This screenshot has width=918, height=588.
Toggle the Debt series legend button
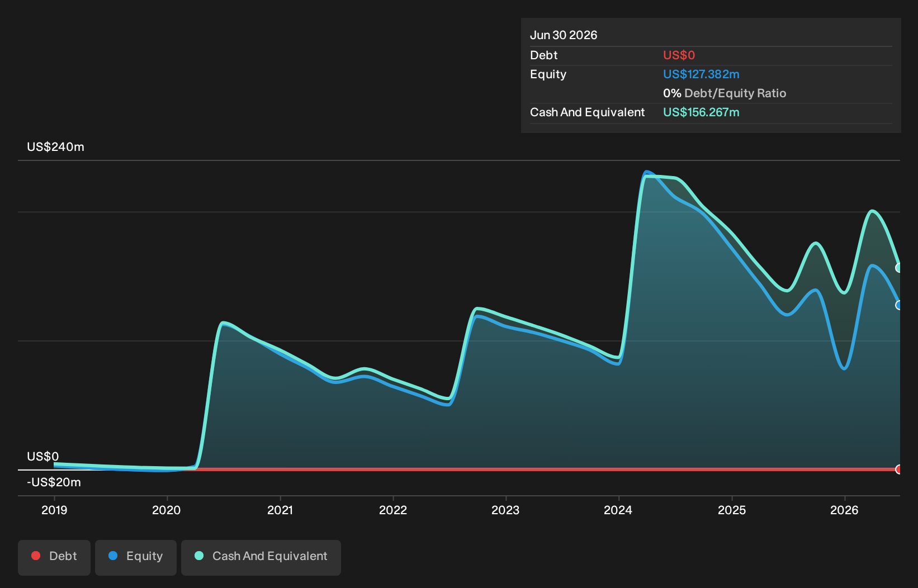pos(54,557)
